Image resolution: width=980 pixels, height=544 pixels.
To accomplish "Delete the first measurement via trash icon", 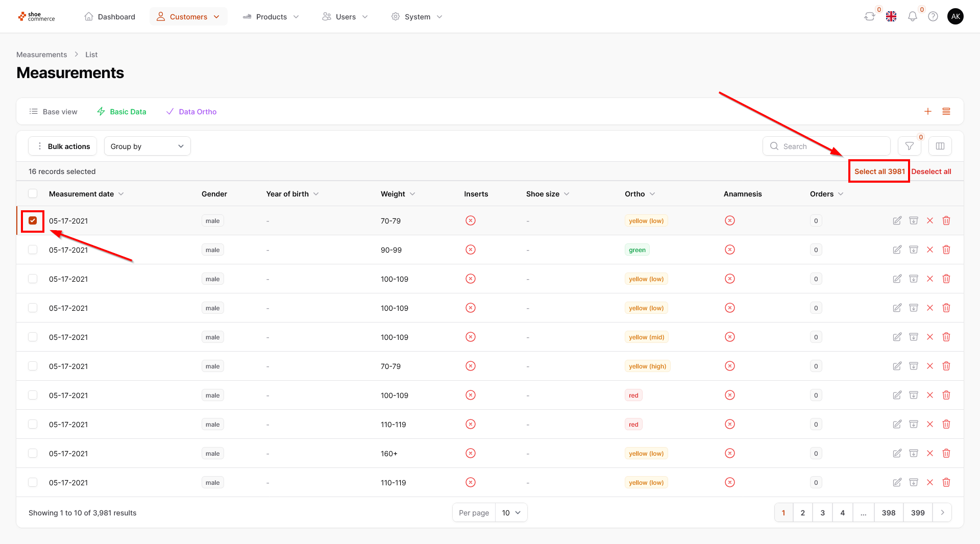I will 946,221.
